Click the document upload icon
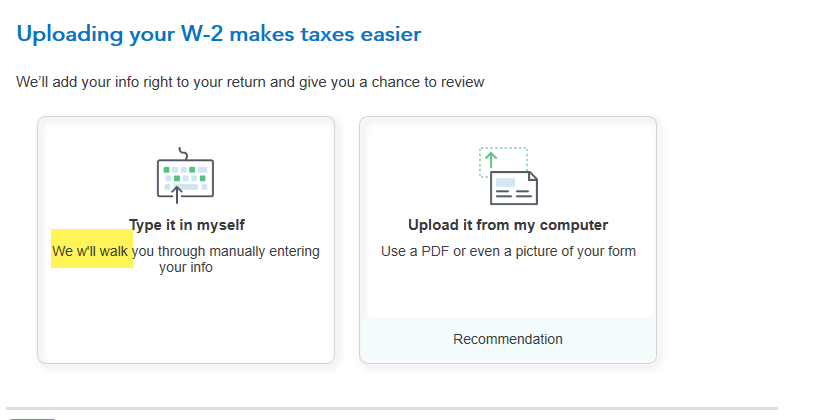The image size is (815, 420). point(508,176)
